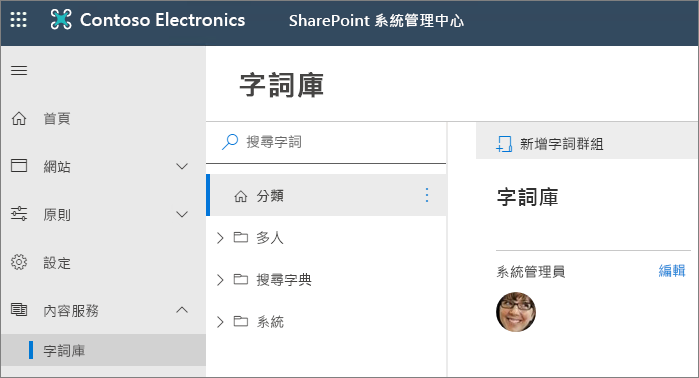This screenshot has width=699, height=378.
Task: Click the 內容服務 content services icon
Action: click(x=19, y=310)
